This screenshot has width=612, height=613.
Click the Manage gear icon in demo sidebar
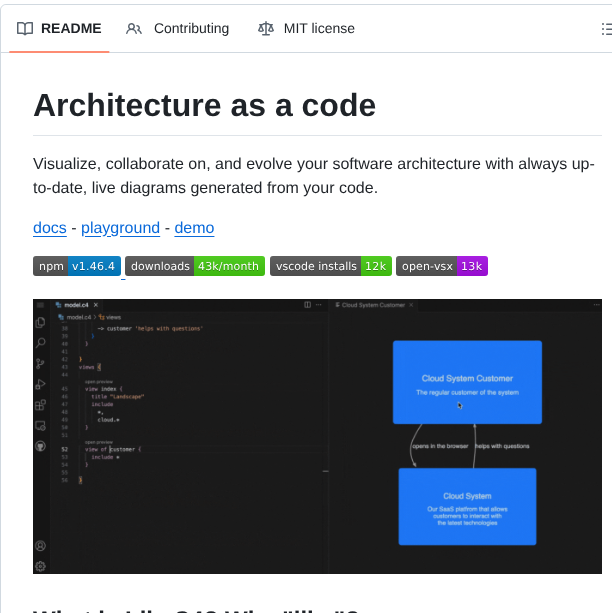(41, 565)
